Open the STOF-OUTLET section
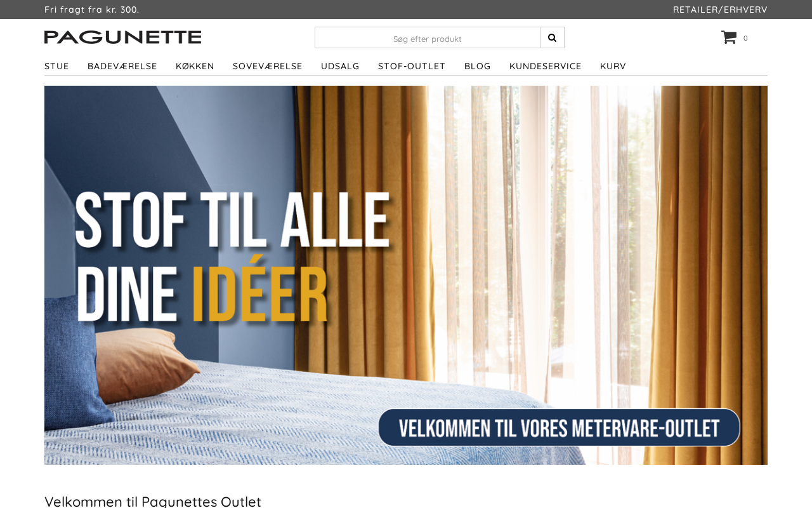Viewport: 812px width, 508px height. 412,66
